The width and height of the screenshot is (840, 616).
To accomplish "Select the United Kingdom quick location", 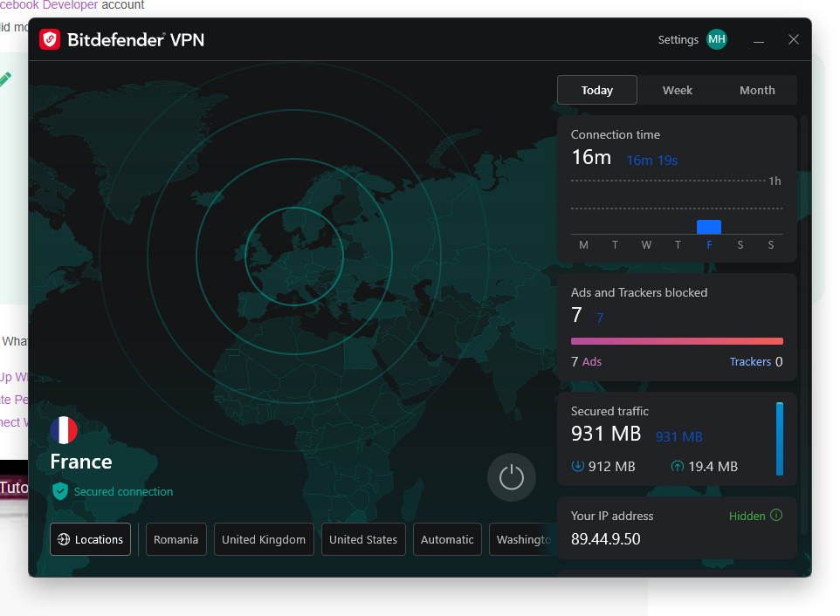I will tap(264, 539).
